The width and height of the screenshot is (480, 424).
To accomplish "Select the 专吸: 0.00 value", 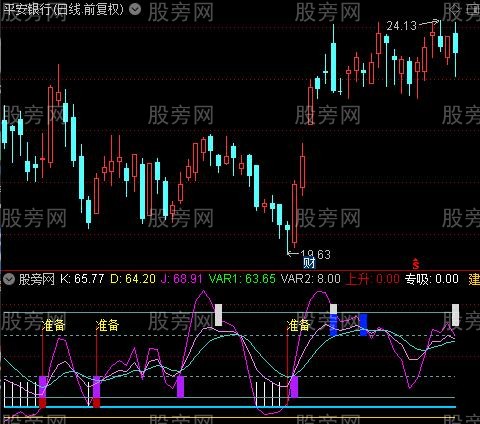I will tap(432, 279).
